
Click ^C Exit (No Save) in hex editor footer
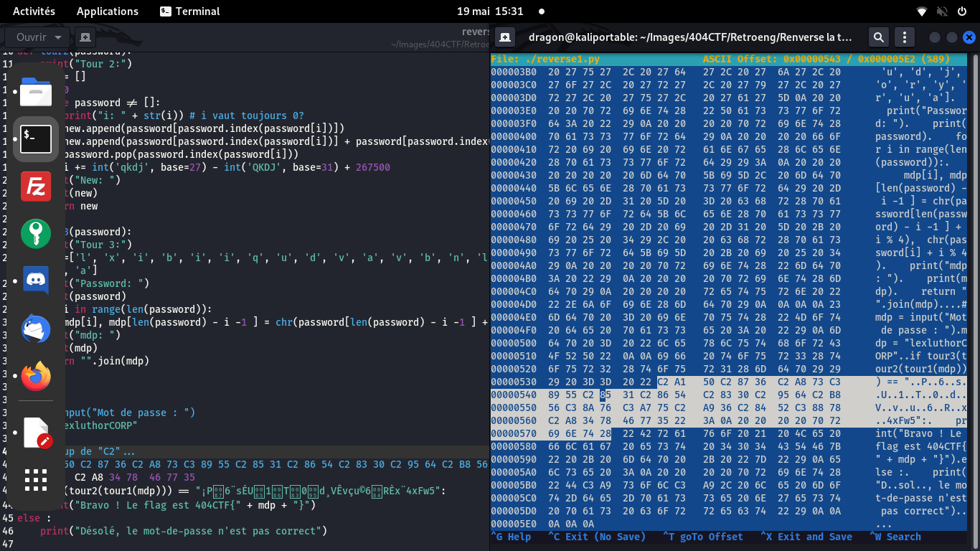click(x=597, y=537)
